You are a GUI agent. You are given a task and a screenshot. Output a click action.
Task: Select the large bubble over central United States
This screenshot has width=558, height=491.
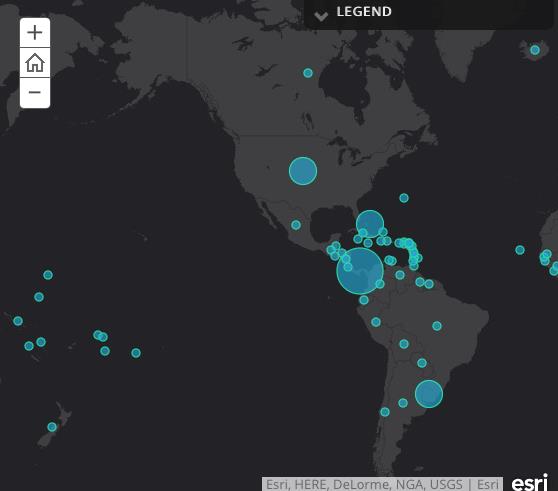tap(303, 171)
